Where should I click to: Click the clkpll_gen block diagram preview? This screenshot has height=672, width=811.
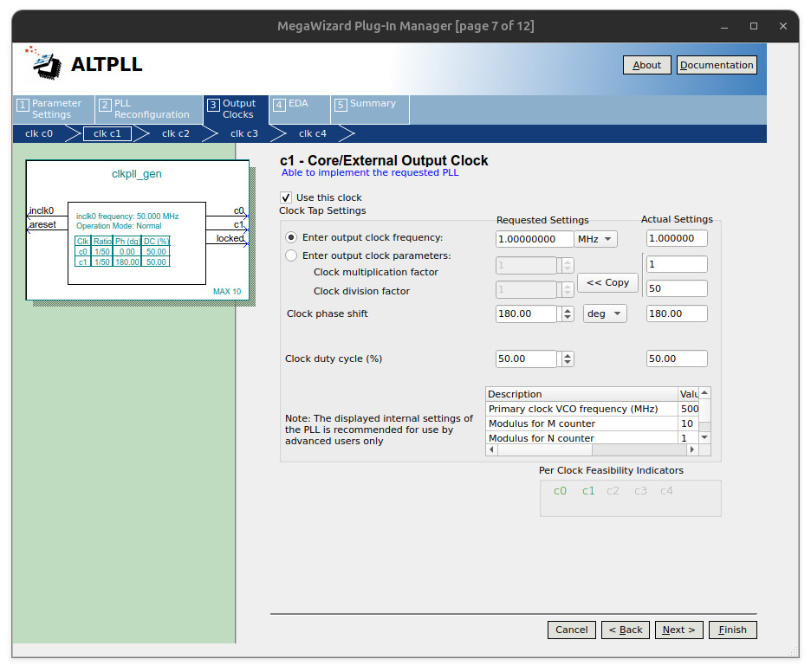(x=138, y=231)
